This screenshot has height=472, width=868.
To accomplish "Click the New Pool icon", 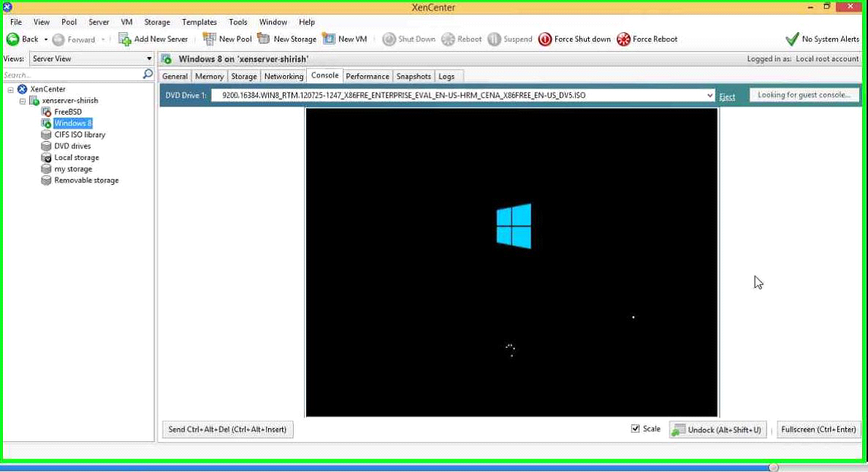I will (209, 39).
